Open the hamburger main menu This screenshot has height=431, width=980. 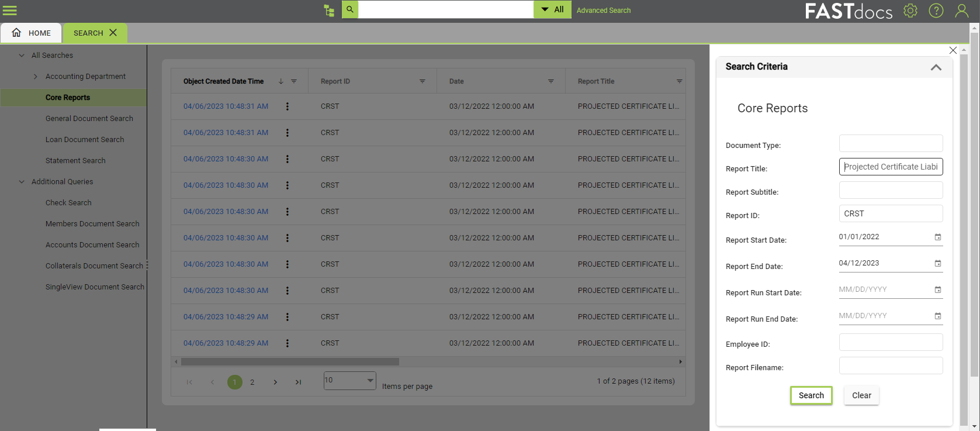pyautogui.click(x=10, y=11)
